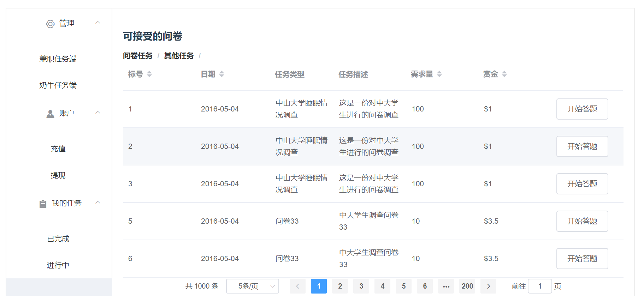Image resolution: width=644 pixels, height=296 pixels.
Task: Click the clipboard icon beside 我的任务
Action: tap(43, 204)
